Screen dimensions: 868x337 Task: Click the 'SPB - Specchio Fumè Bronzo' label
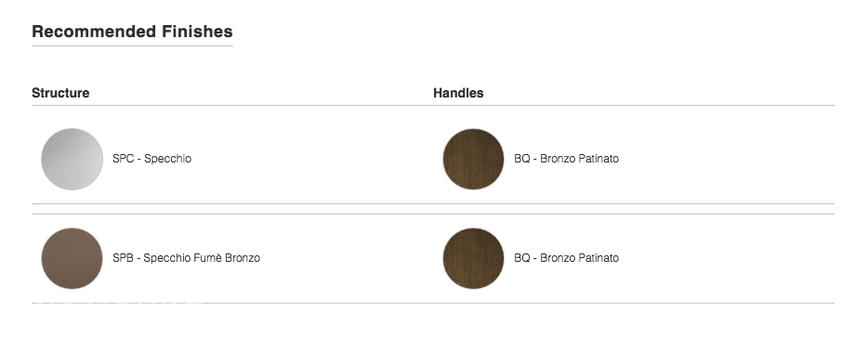click(x=186, y=258)
